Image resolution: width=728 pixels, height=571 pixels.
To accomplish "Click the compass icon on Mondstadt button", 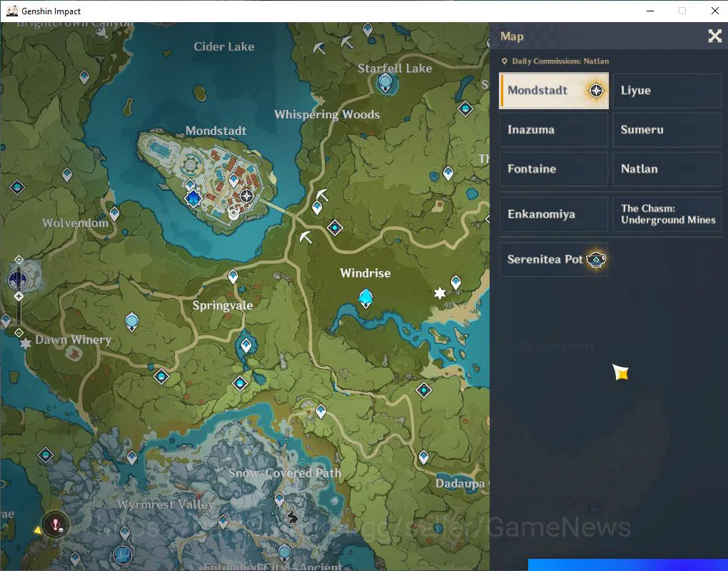I will 596,91.
